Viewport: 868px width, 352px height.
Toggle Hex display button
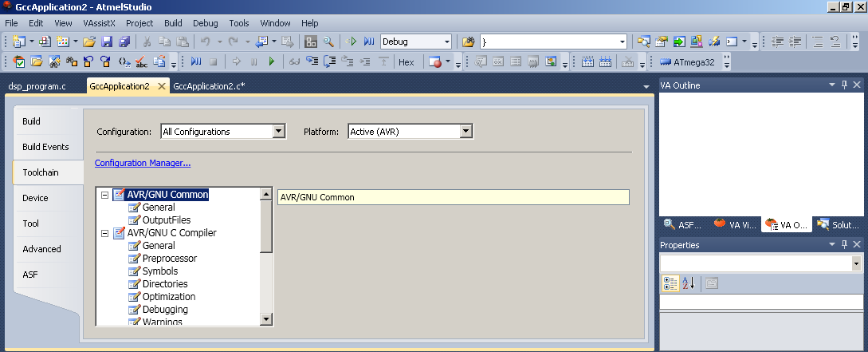point(407,62)
